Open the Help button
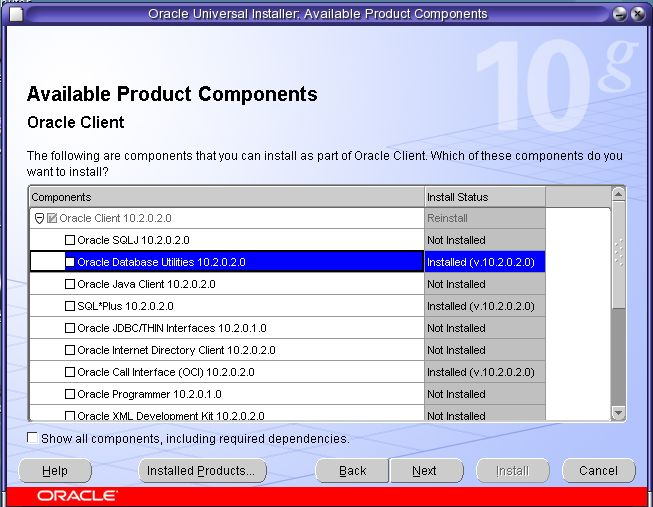Image resolution: width=653 pixels, height=507 pixels. (55, 471)
